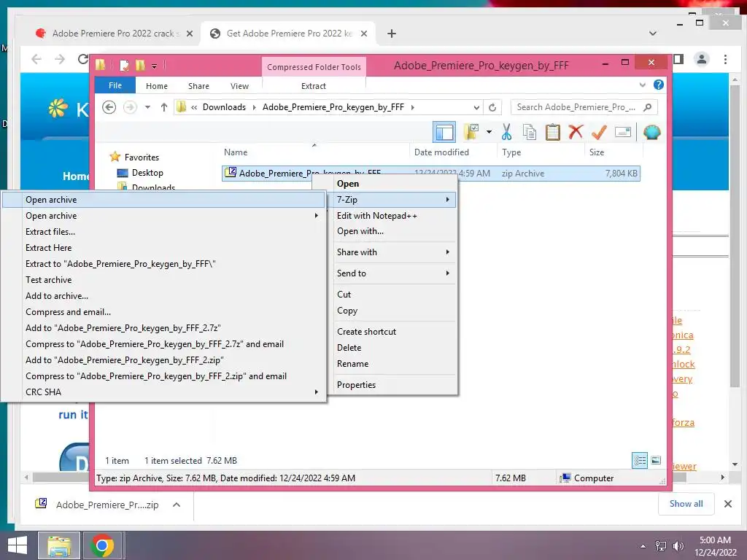Screen dimensions: 747x560
Task: Click Open in the context menu
Action: pos(384,184)
